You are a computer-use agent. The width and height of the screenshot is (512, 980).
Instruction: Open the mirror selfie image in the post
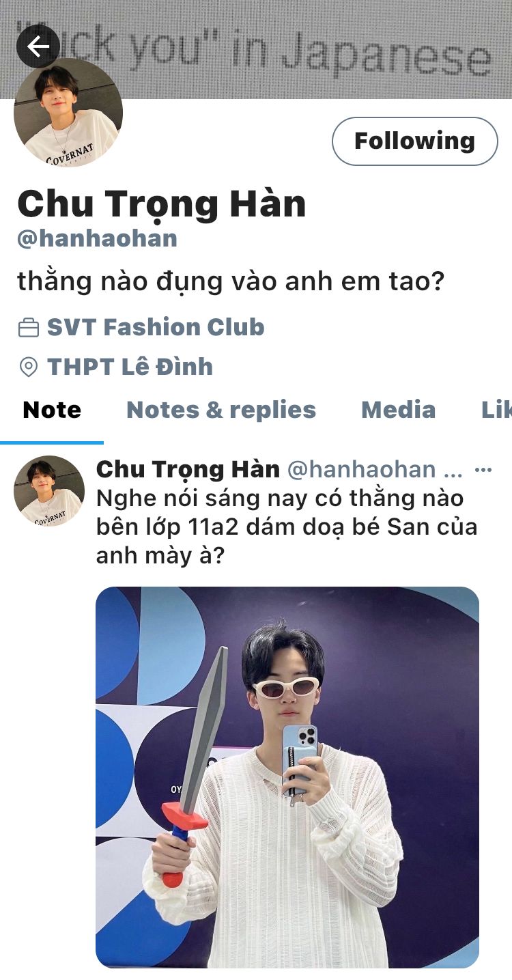[287, 777]
